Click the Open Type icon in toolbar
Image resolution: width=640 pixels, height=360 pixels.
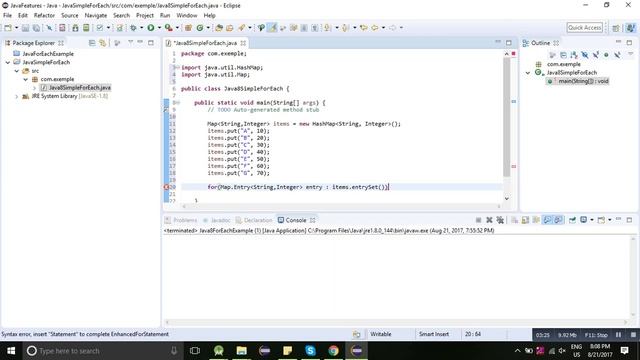point(219,28)
